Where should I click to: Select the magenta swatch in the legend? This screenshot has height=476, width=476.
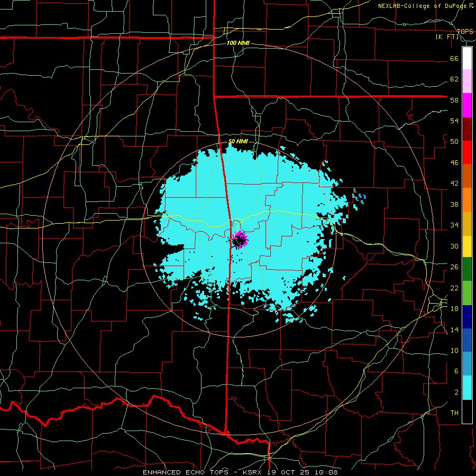(467, 105)
